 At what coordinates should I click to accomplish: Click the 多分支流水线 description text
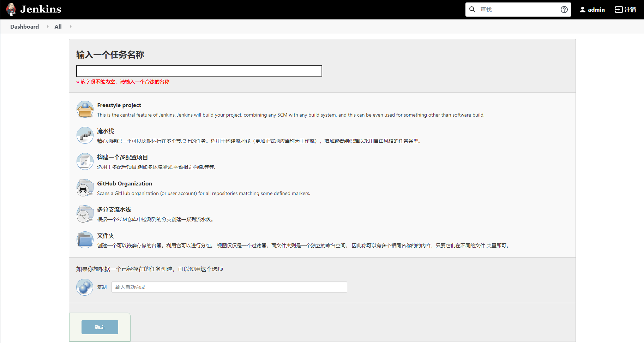pos(156,219)
